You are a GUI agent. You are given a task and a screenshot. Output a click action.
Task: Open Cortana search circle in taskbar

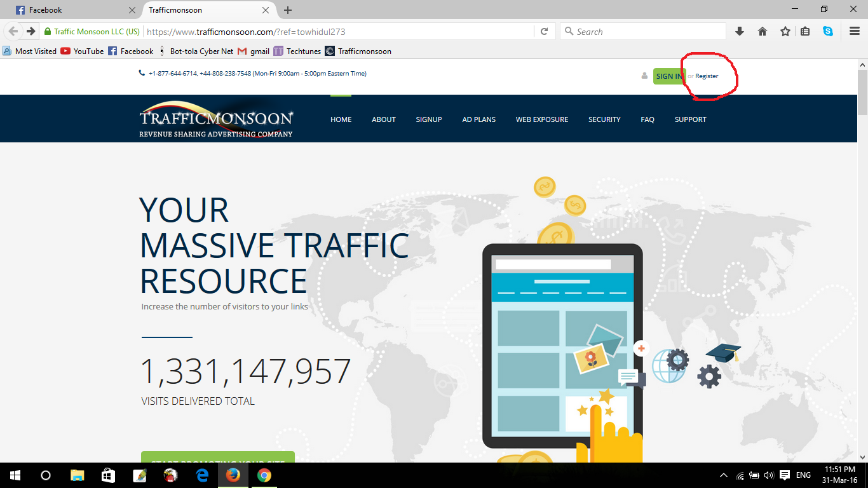pyautogui.click(x=46, y=475)
